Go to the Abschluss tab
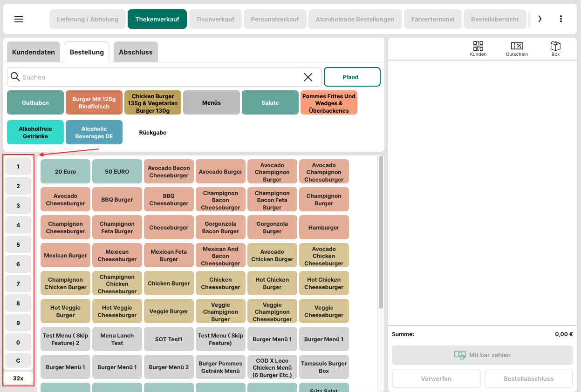The width and height of the screenshot is (581, 392). click(136, 52)
